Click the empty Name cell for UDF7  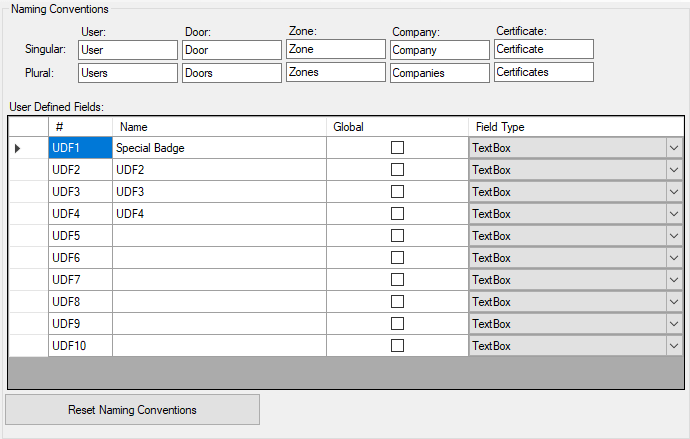coord(219,280)
